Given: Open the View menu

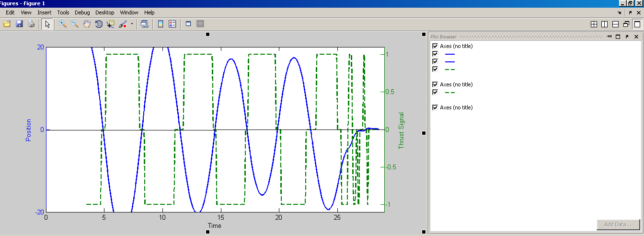Looking at the screenshot, I should pyautogui.click(x=26, y=12).
